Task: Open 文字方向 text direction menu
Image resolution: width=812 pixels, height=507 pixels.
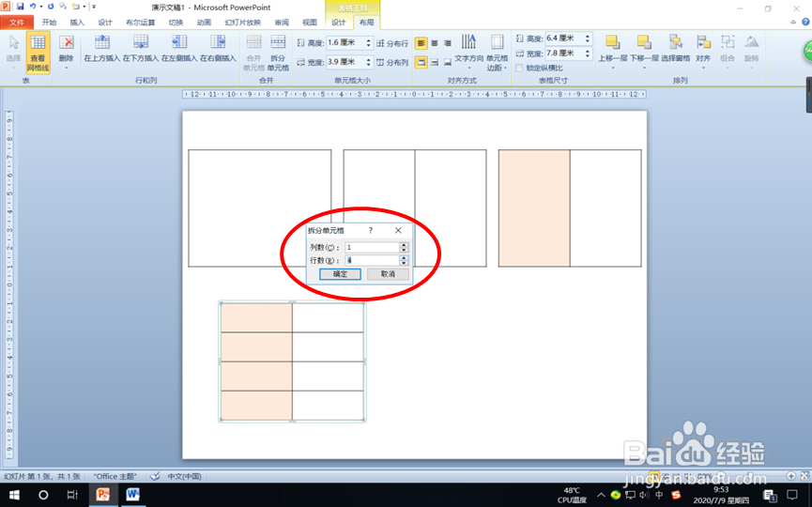Action: pyautogui.click(x=469, y=52)
